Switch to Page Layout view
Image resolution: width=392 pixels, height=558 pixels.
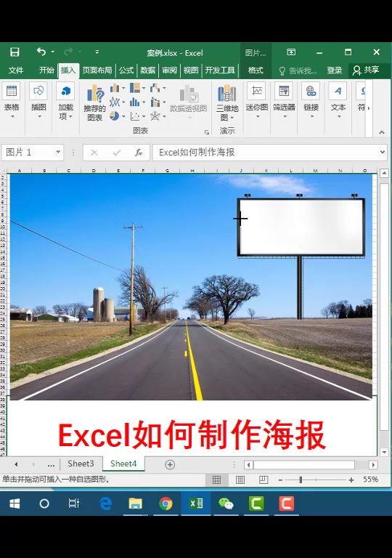coord(240,480)
